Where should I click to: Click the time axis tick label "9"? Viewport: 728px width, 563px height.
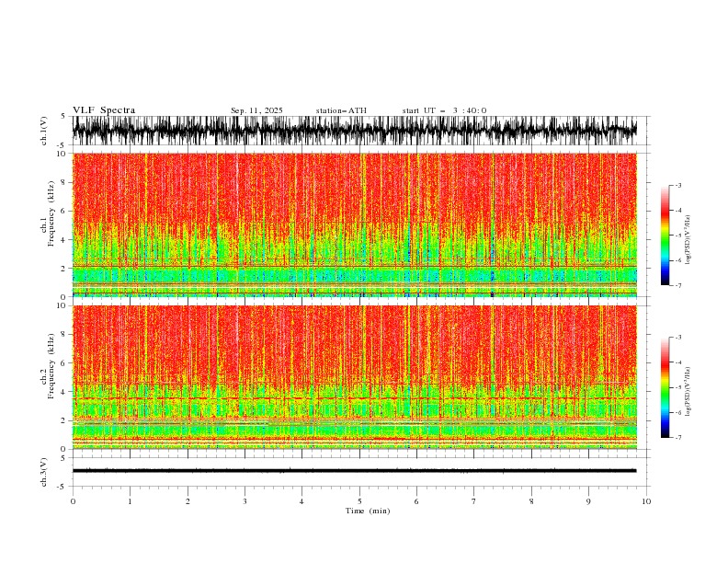(588, 501)
